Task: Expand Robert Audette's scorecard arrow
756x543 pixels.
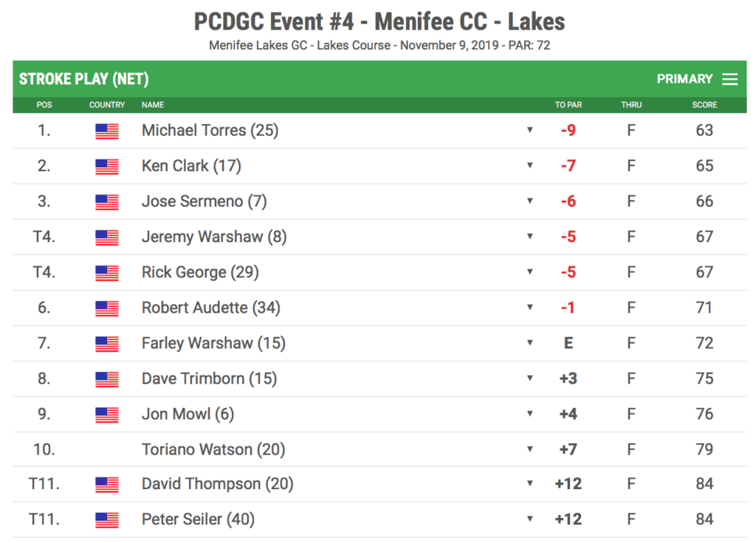Action: [530, 308]
